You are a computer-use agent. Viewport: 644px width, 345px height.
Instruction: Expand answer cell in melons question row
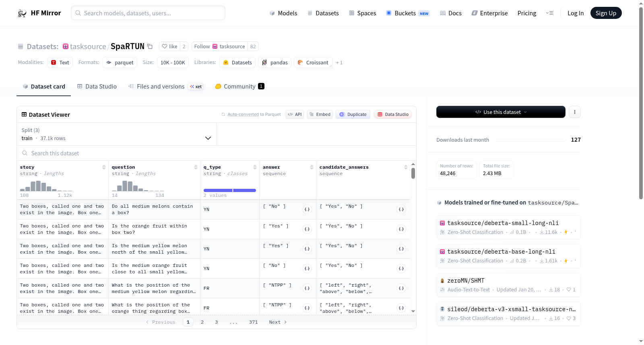307,209
